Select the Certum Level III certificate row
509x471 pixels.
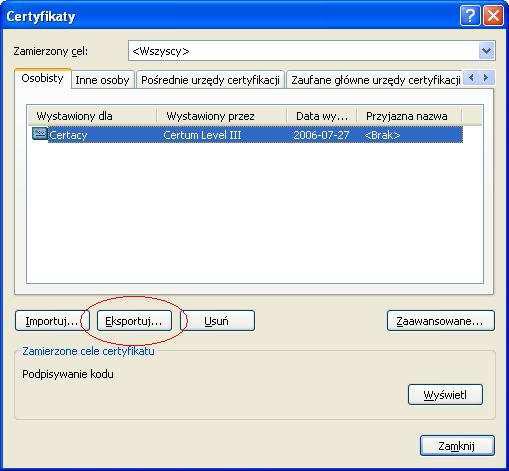(247, 135)
